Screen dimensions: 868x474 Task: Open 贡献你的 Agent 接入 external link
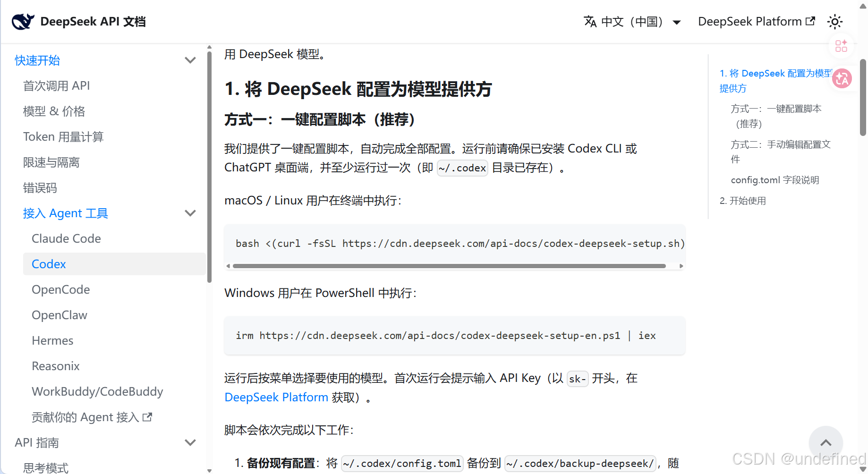(92, 417)
